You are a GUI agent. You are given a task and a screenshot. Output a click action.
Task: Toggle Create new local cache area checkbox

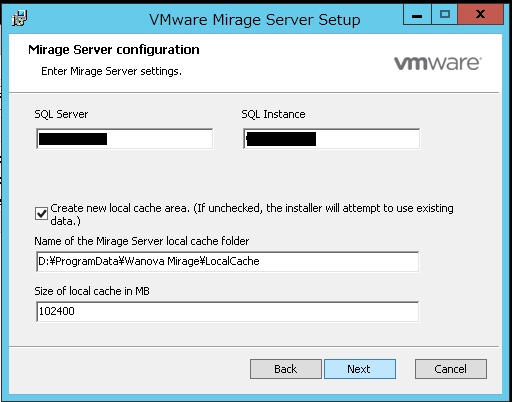41,213
